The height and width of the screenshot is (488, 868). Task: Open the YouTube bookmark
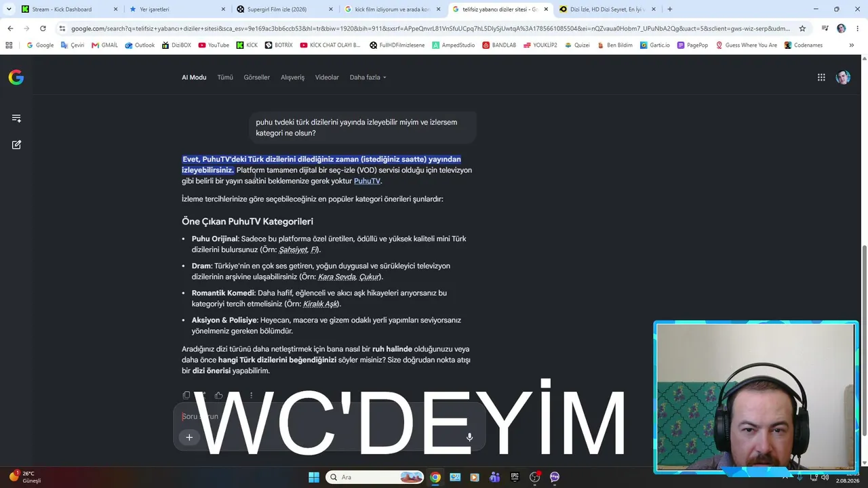point(214,45)
